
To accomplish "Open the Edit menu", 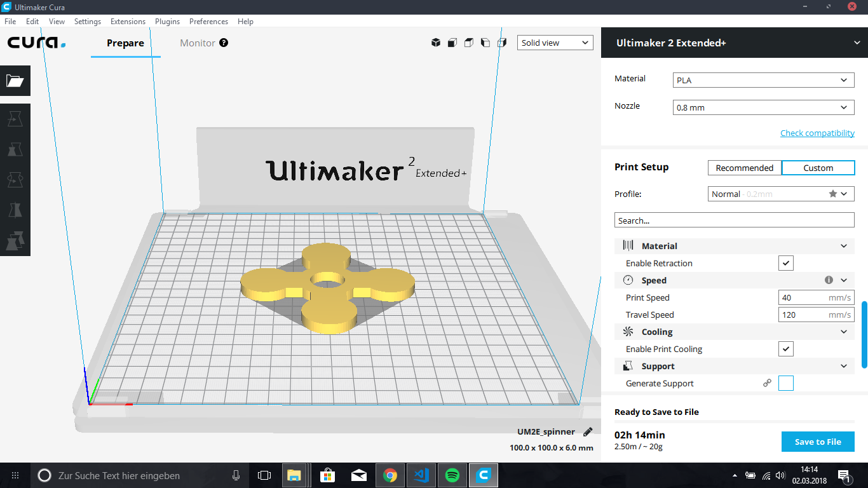I will [x=32, y=21].
